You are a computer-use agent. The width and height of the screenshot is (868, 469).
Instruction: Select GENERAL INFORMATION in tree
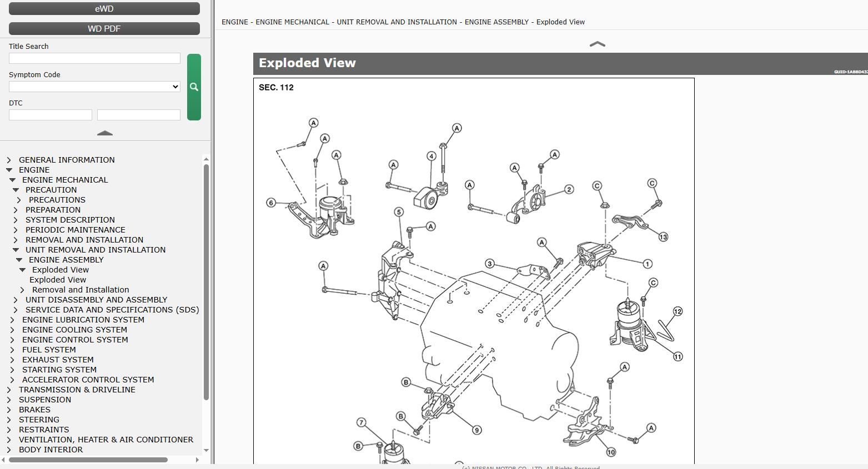(x=67, y=160)
